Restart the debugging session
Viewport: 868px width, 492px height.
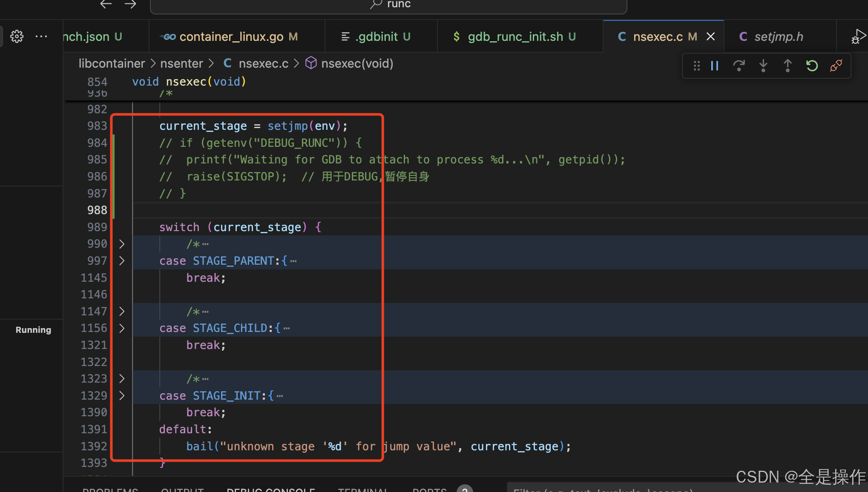point(812,66)
